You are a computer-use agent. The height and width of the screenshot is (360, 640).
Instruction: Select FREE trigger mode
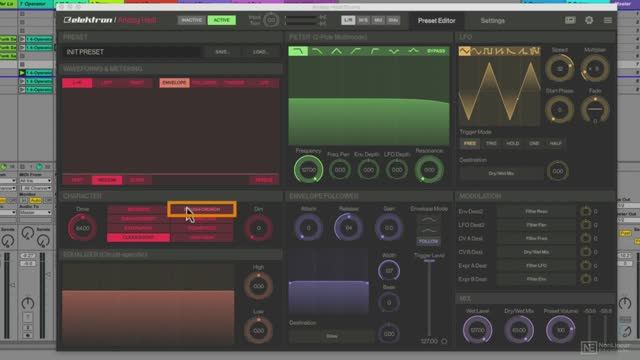tap(470, 144)
